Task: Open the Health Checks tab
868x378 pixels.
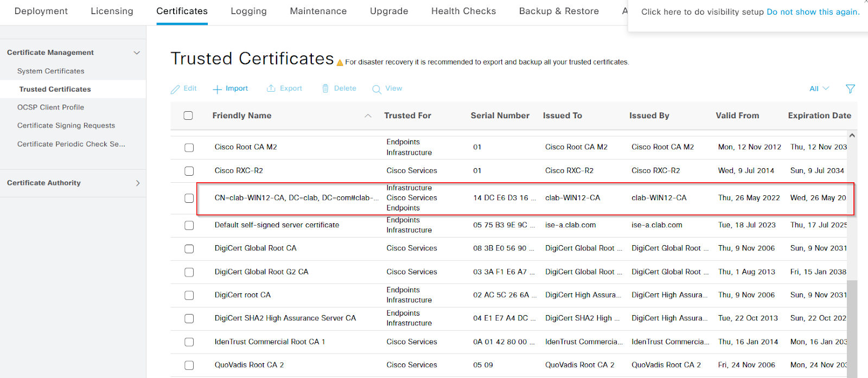Action: click(463, 11)
